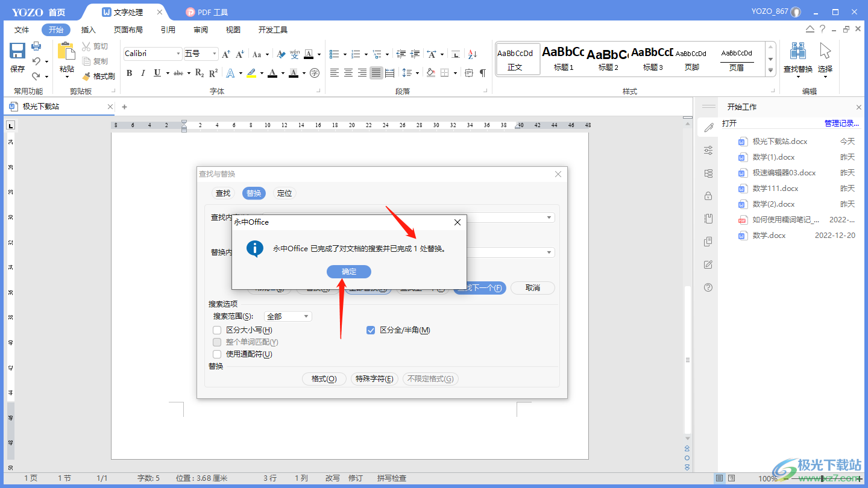Apply Superscript R² formatting
Screen dimensions: 868x488
[213, 73]
